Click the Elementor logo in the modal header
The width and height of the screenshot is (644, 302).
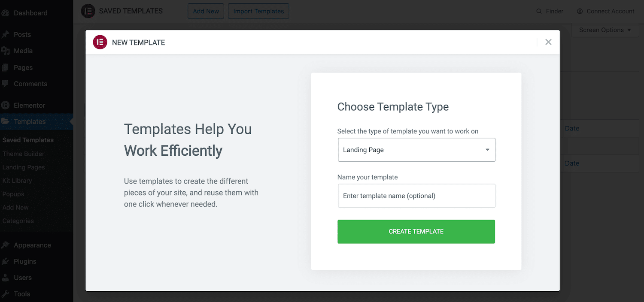[x=100, y=42]
